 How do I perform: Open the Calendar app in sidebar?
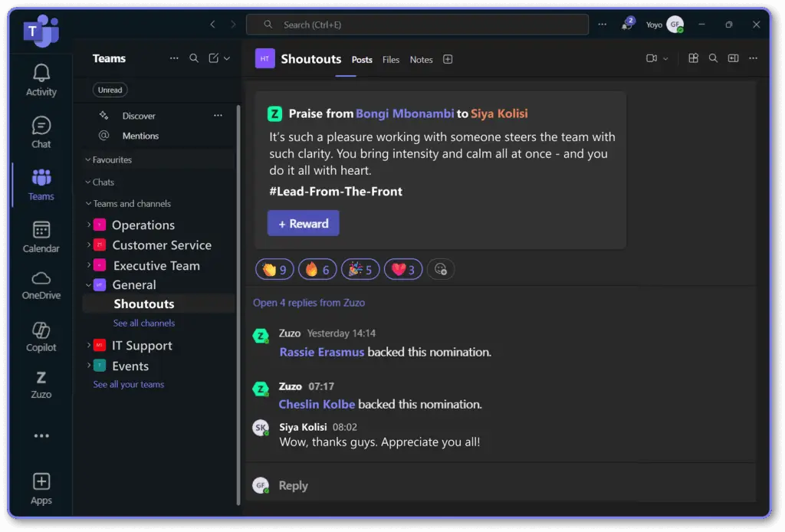click(x=41, y=236)
